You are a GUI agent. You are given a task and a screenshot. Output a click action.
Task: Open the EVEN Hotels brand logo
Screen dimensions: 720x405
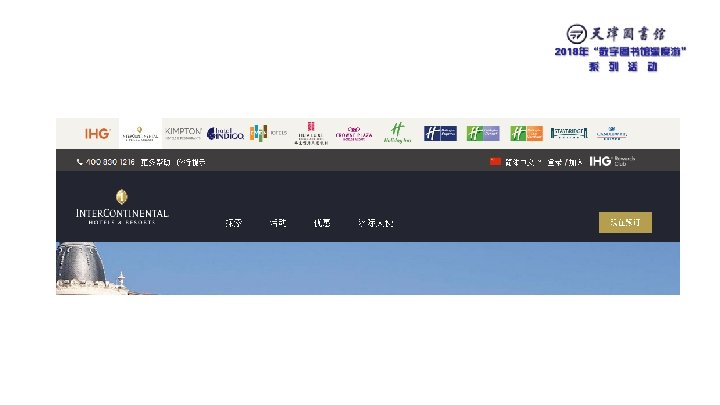point(268,133)
